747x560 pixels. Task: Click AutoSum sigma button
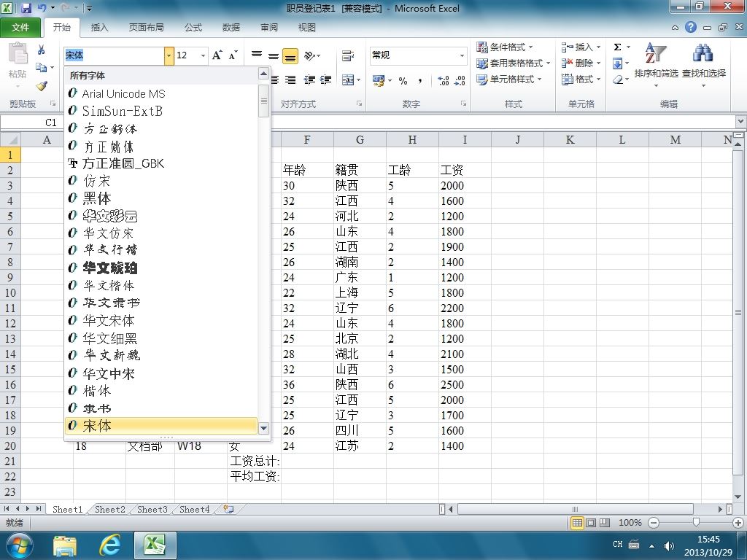pos(617,47)
